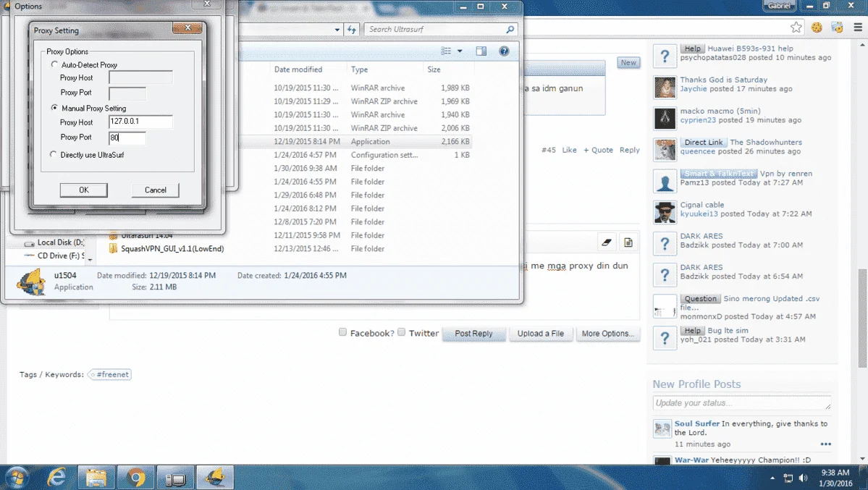
Task: Cancel the Proxy Setting dialog
Action: pos(156,190)
